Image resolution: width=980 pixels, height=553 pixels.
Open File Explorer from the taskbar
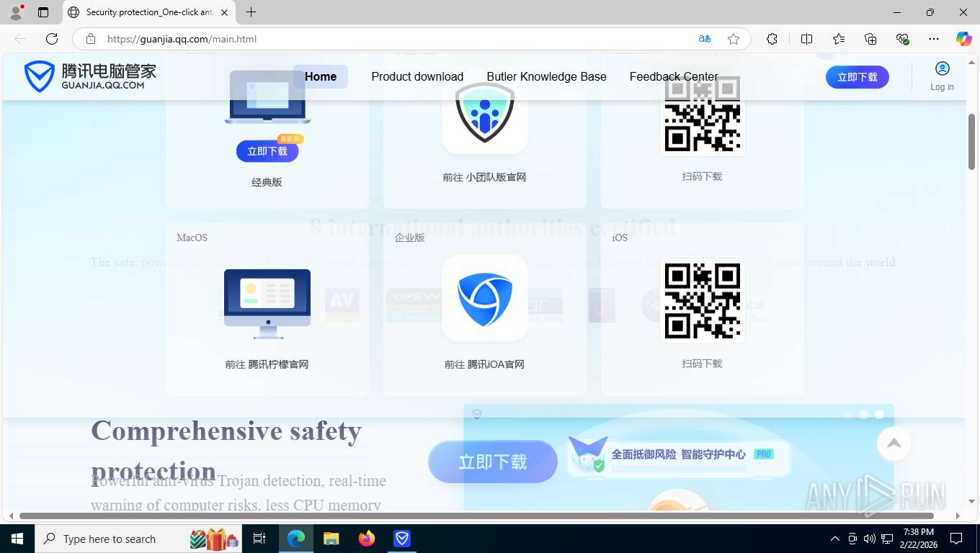(x=331, y=539)
